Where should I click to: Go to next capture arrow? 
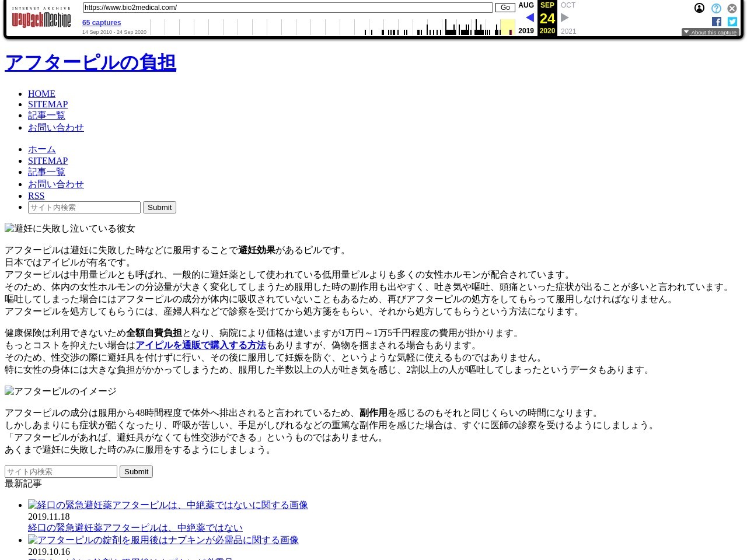(x=565, y=17)
